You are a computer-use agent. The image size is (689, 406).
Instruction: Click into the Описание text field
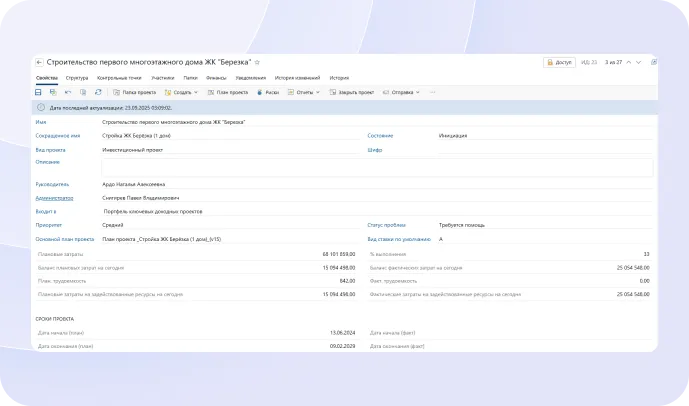coord(377,167)
